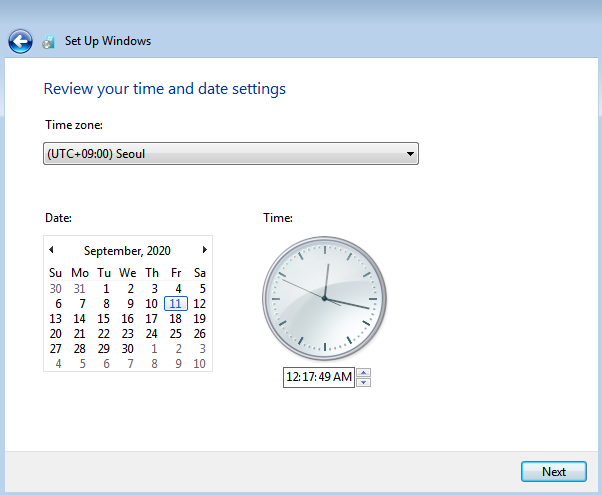Pick September 12 on the calendar
This screenshot has height=495, width=602.
click(199, 304)
